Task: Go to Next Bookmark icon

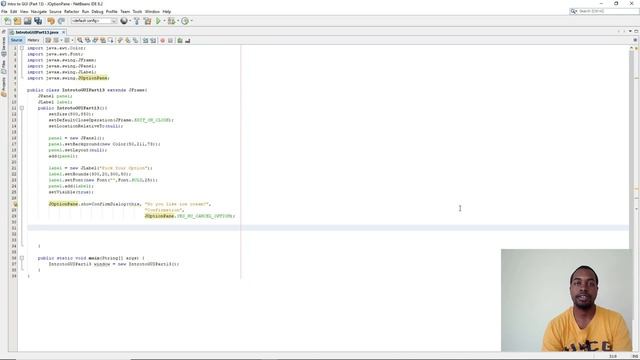Action: click(x=128, y=40)
